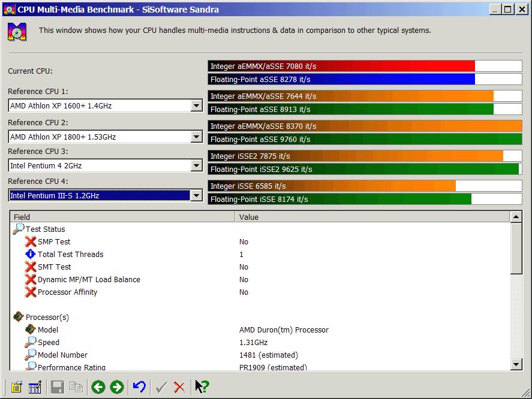Screen dimensions: 532x399
Task: Click the red X icon beside SMP Test
Action: (x=31, y=241)
